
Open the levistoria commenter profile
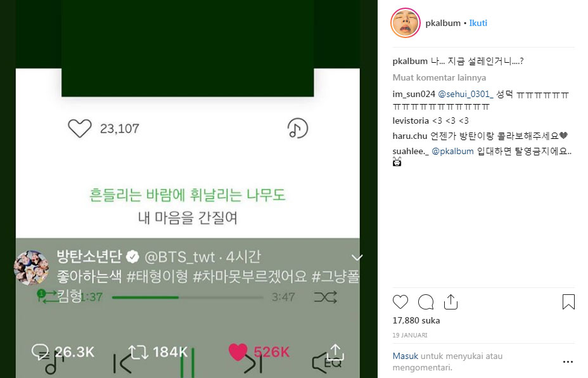411,121
